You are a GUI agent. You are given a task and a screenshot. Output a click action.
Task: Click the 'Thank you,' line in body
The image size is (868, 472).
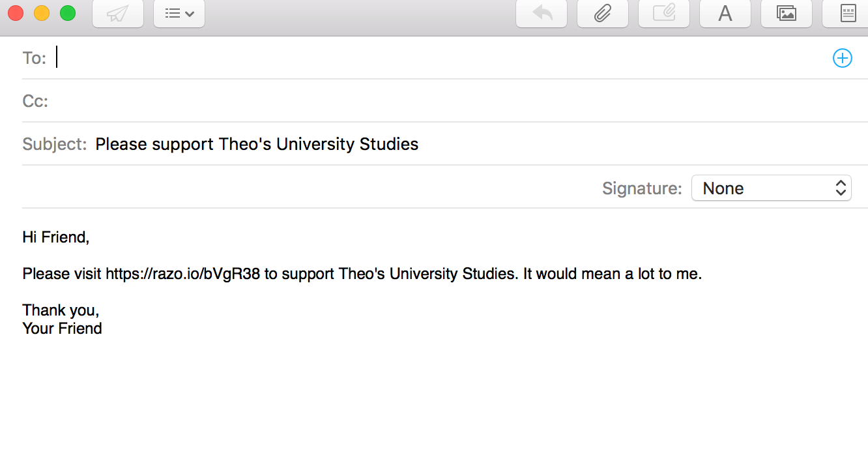click(x=61, y=310)
